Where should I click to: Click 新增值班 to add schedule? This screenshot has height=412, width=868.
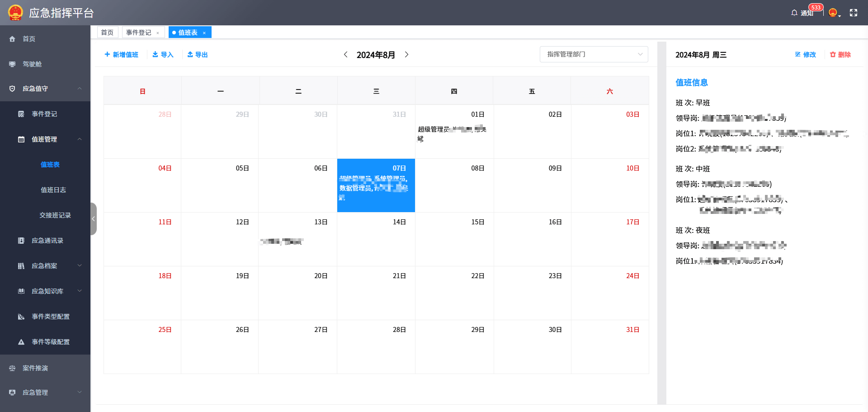click(x=121, y=55)
